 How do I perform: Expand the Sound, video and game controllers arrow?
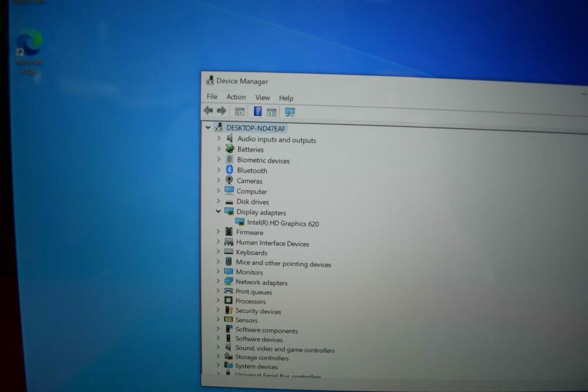point(218,347)
